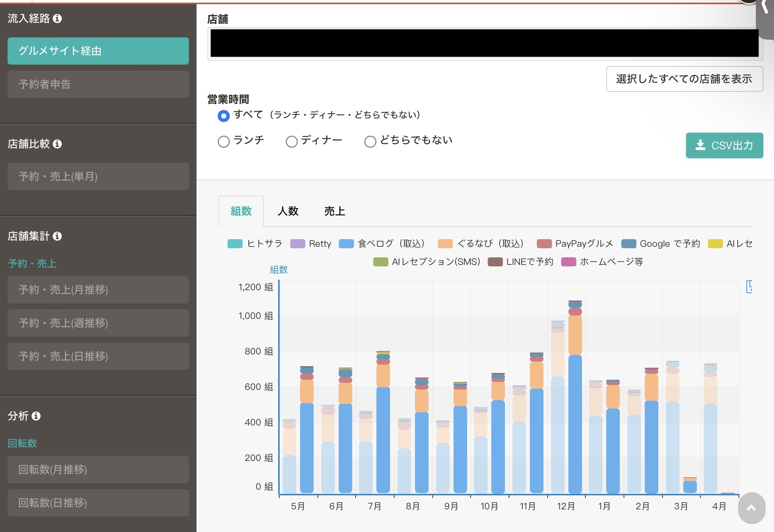This screenshot has width=774, height=532.
Task: Toggle the ヒトサラ legend color swatch
Action: click(x=235, y=244)
